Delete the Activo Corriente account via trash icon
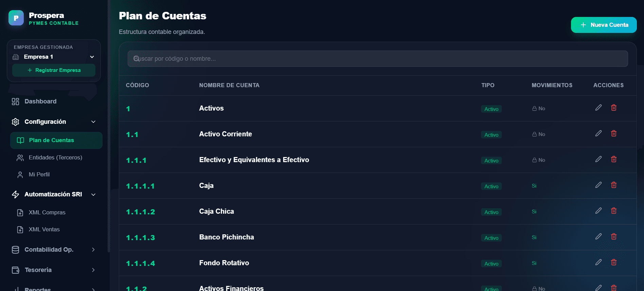This screenshot has height=291, width=644. tap(614, 133)
